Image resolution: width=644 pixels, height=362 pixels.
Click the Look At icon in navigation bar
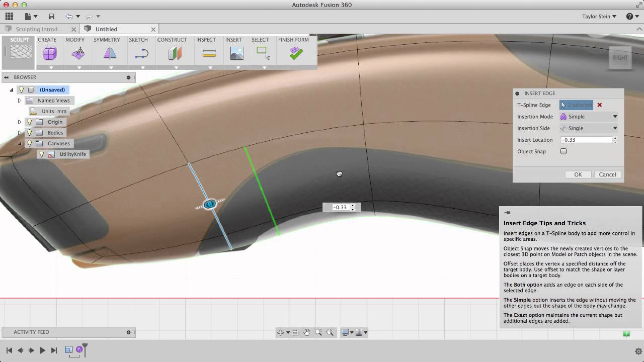coord(295,332)
